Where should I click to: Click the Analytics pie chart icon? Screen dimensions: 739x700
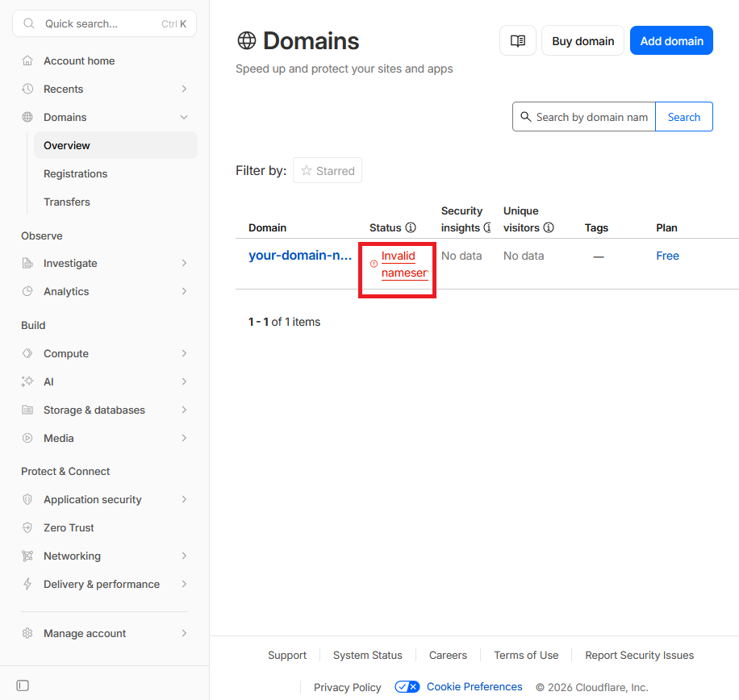point(27,291)
